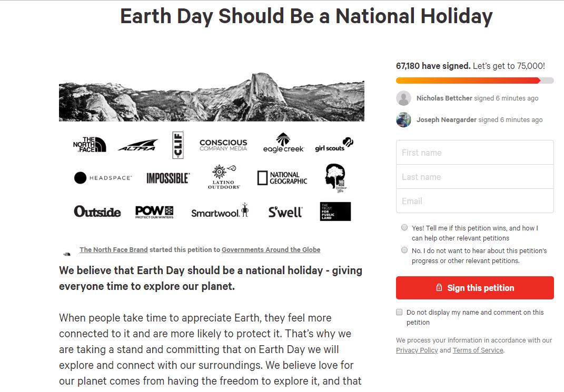Open Governments Around the Globe link
The height and width of the screenshot is (392, 564).
point(271,250)
